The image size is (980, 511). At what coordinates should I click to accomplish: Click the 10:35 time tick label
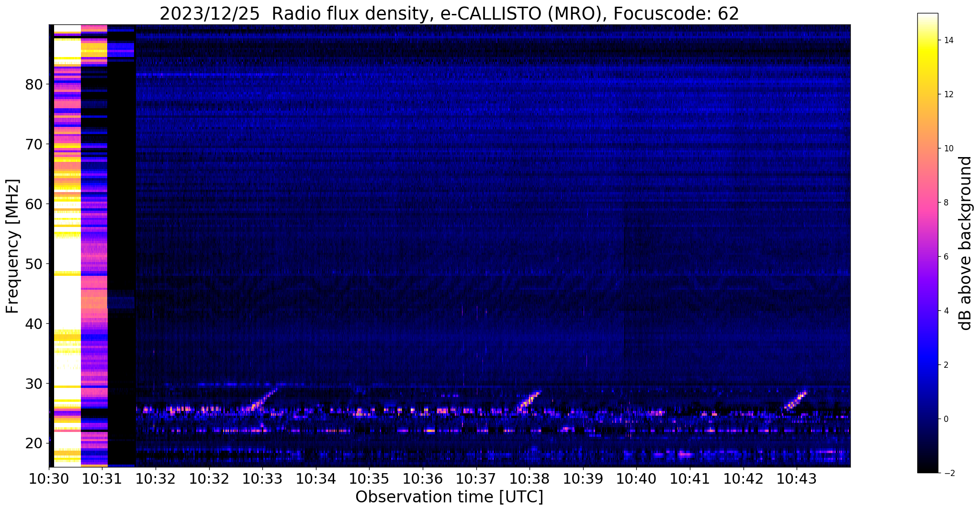(x=369, y=479)
